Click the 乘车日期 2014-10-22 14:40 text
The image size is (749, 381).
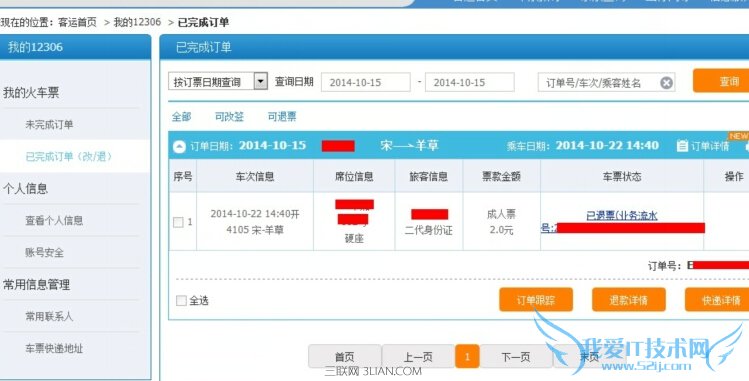click(583, 146)
